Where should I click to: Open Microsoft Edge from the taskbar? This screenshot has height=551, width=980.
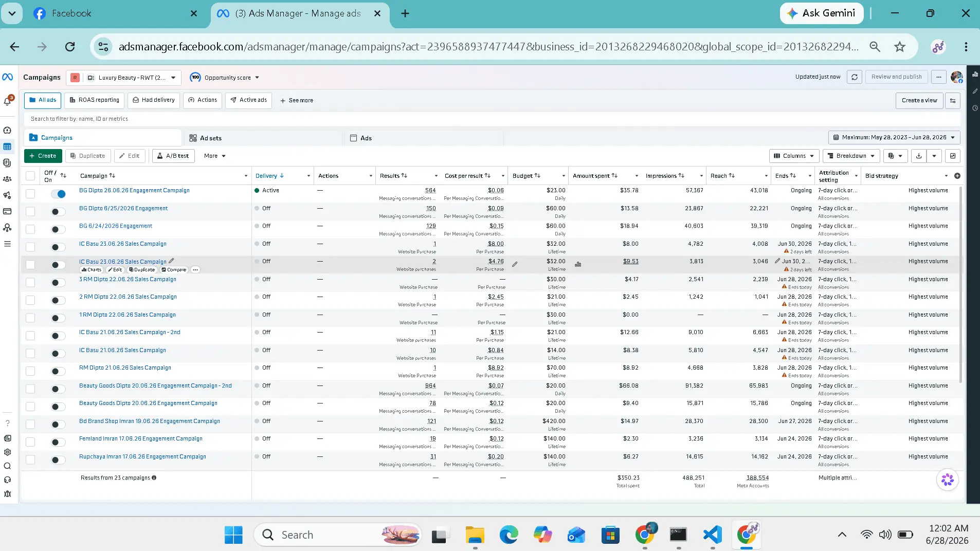[509, 535]
